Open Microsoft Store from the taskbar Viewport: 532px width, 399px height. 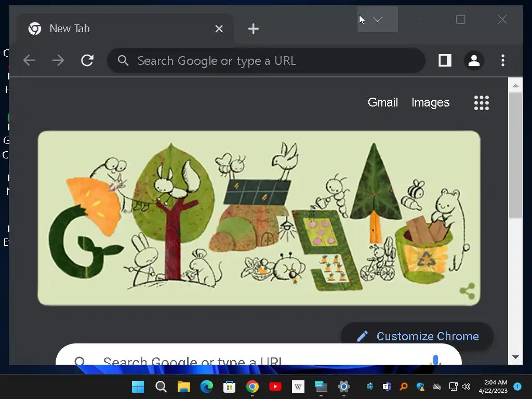point(229,387)
